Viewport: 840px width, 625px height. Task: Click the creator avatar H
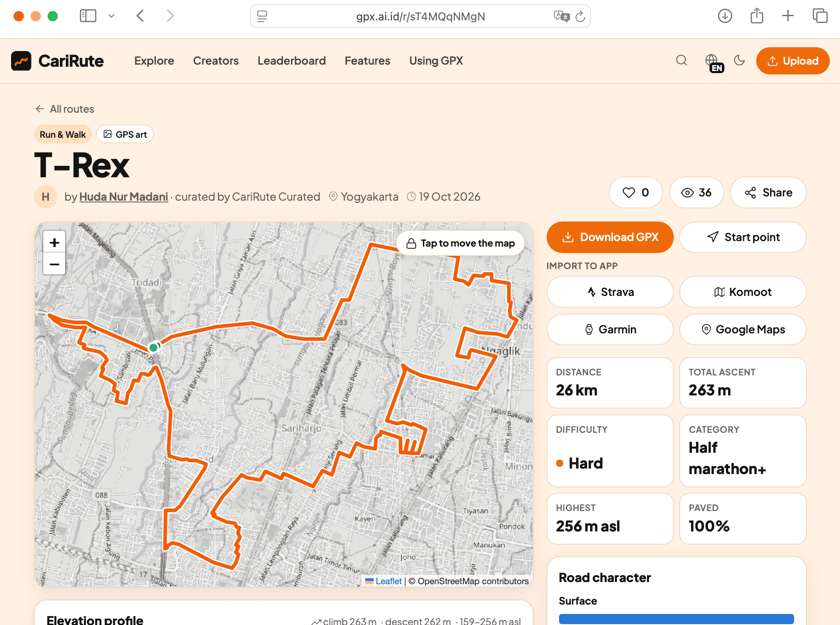(46, 197)
